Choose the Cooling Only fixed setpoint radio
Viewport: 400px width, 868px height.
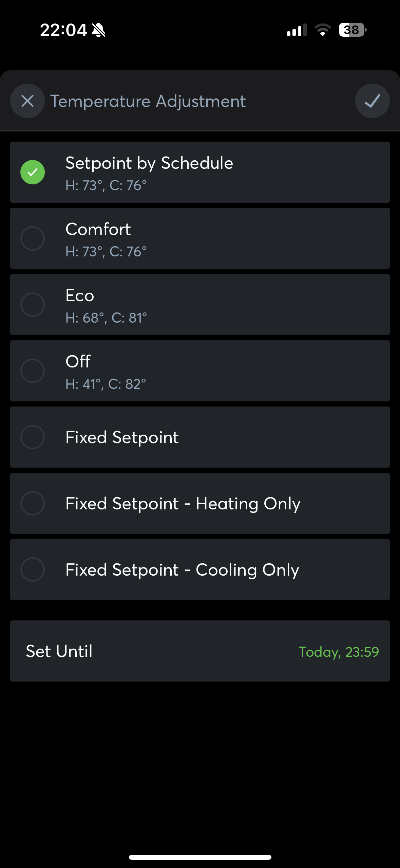[x=33, y=569]
